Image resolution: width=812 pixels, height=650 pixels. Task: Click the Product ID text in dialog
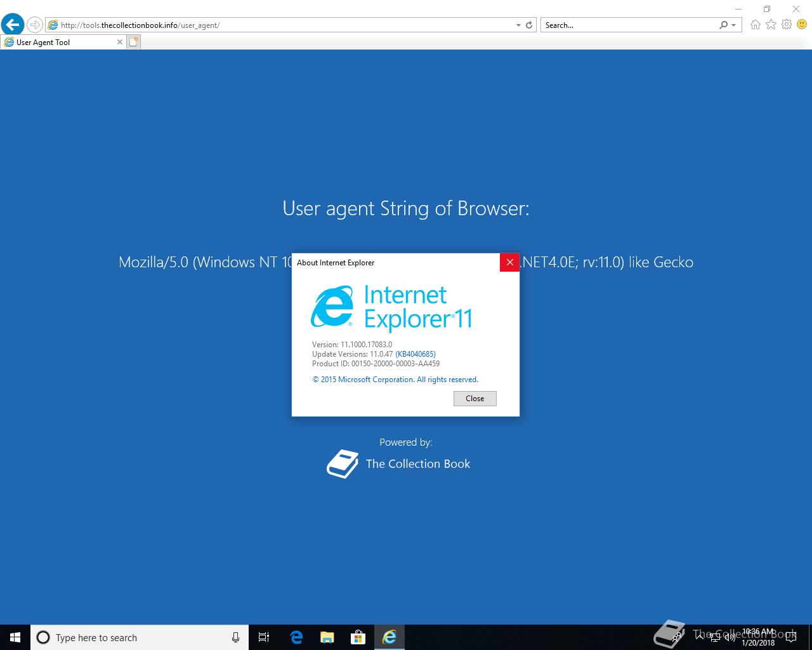point(376,364)
